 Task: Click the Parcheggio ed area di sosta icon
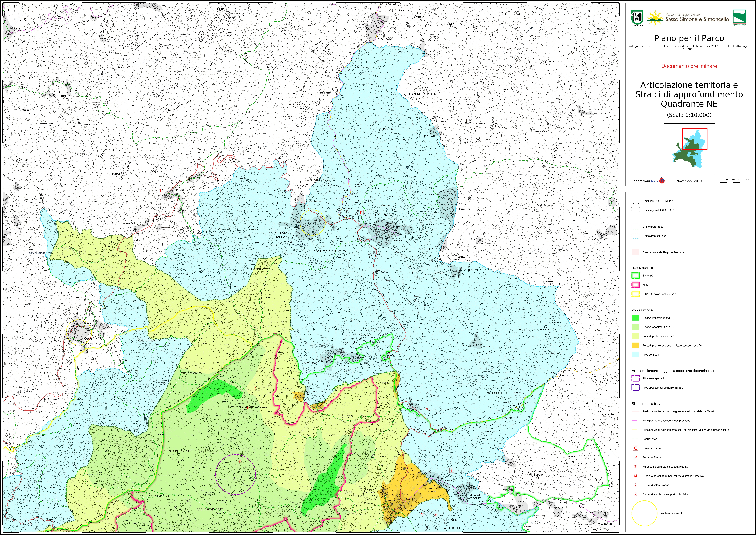pyautogui.click(x=636, y=466)
